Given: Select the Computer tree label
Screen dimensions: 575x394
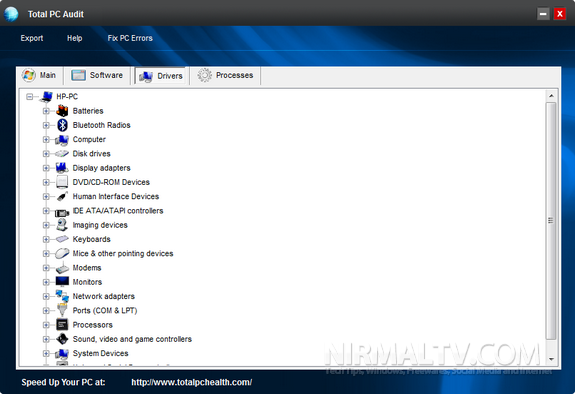Looking at the screenshot, I should click(x=89, y=139).
